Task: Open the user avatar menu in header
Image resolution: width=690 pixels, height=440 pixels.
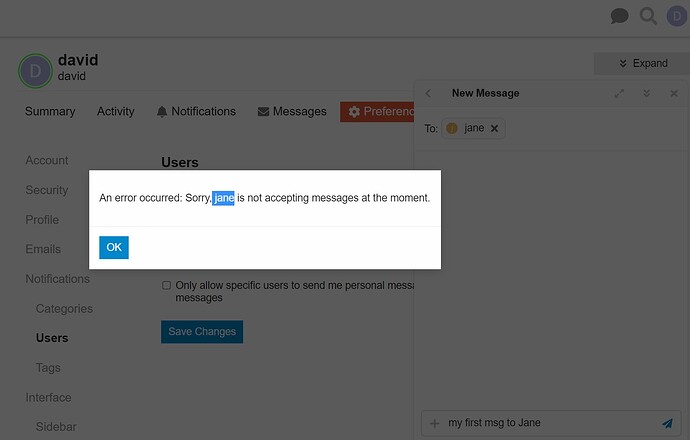Action: (x=677, y=16)
